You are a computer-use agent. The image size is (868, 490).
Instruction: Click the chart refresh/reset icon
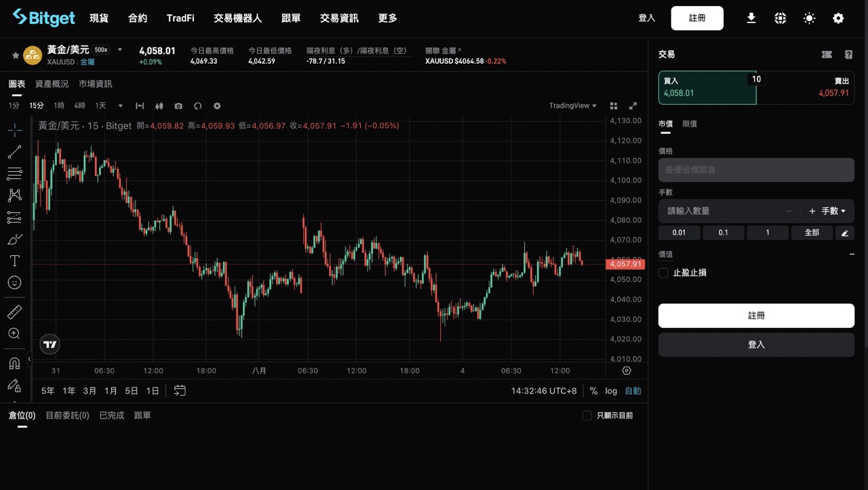198,106
